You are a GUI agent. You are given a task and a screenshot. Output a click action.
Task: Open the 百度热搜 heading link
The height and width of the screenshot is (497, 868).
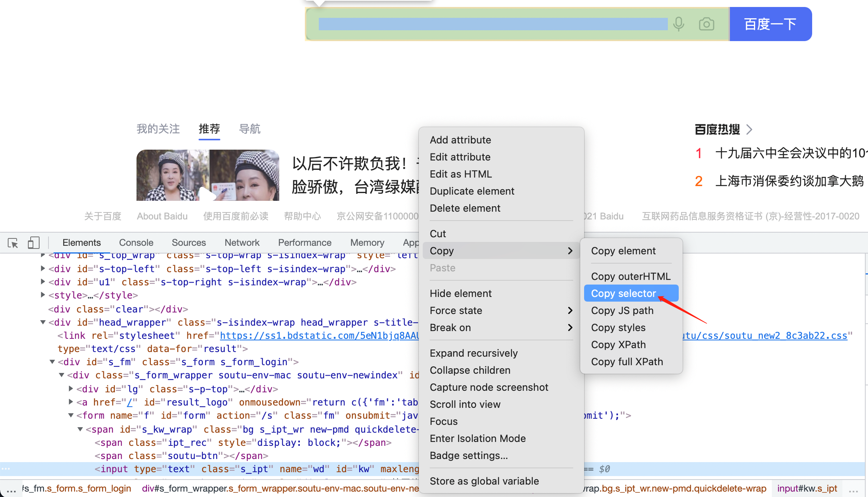(717, 129)
